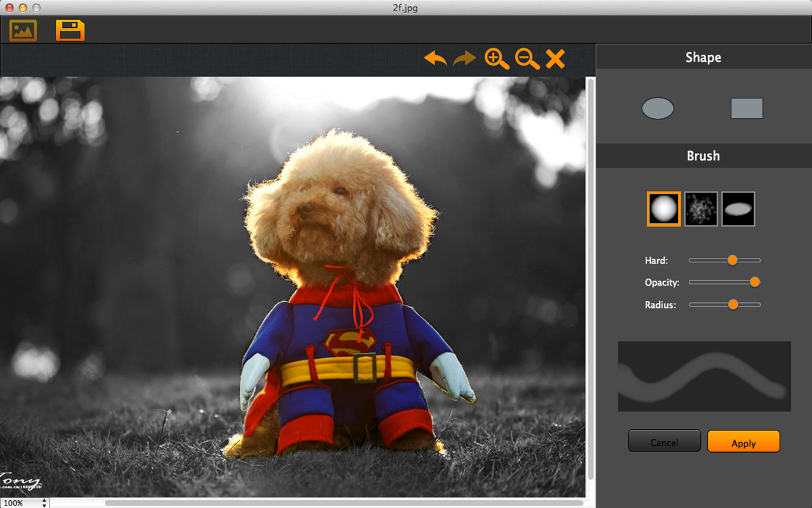Viewport: 812px width, 508px height.
Task: Adjust the Hard slider handle
Action: click(733, 260)
